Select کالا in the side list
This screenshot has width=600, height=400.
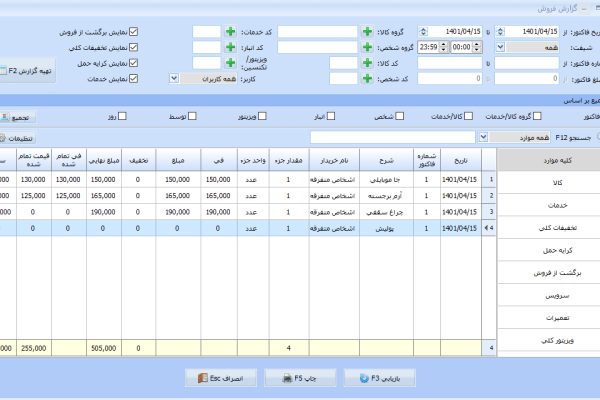pos(549,183)
